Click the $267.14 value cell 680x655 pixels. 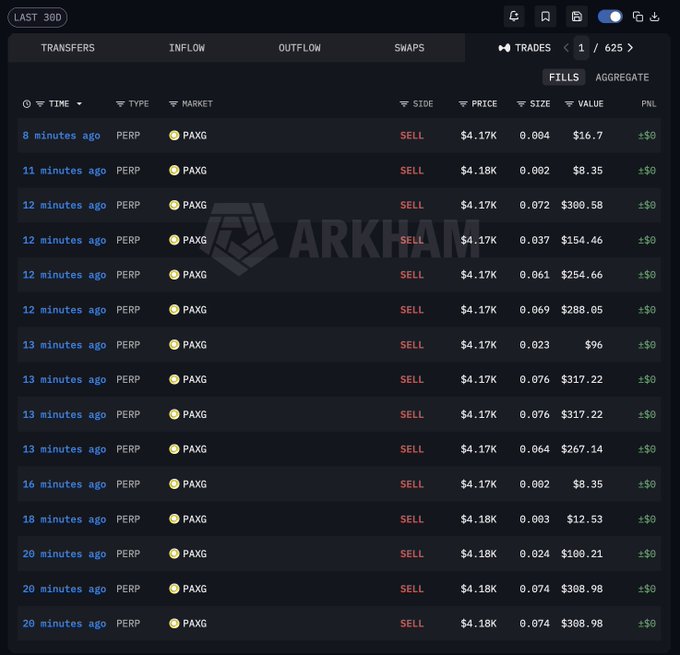pyautogui.click(x=582, y=449)
